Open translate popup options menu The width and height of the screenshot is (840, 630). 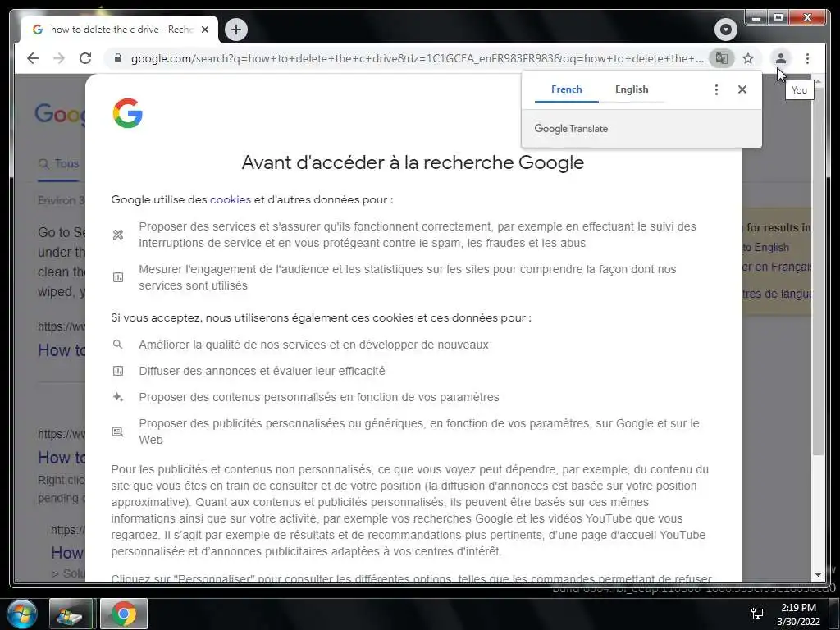click(716, 89)
